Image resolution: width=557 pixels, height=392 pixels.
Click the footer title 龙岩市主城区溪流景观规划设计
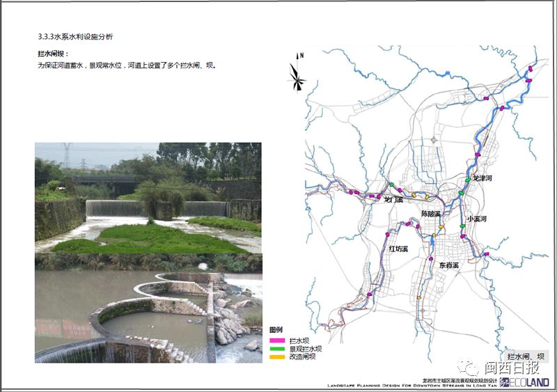460,380
